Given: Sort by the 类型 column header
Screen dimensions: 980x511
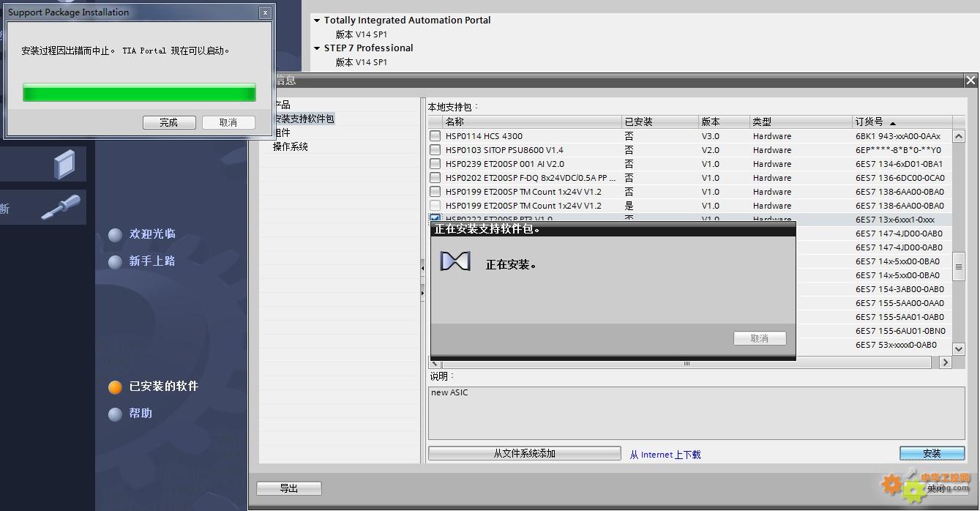Looking at the screenshot, I should click(x=801, y=122).
